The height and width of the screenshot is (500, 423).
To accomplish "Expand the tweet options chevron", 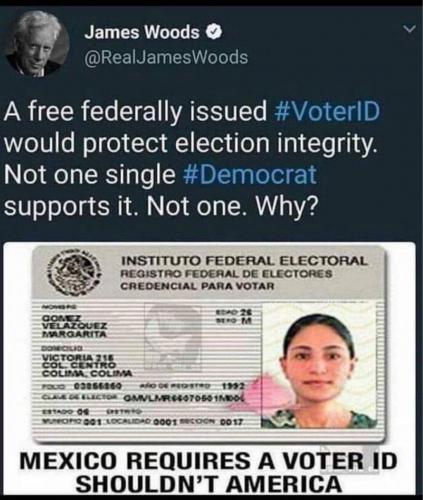I will [409, 30].
